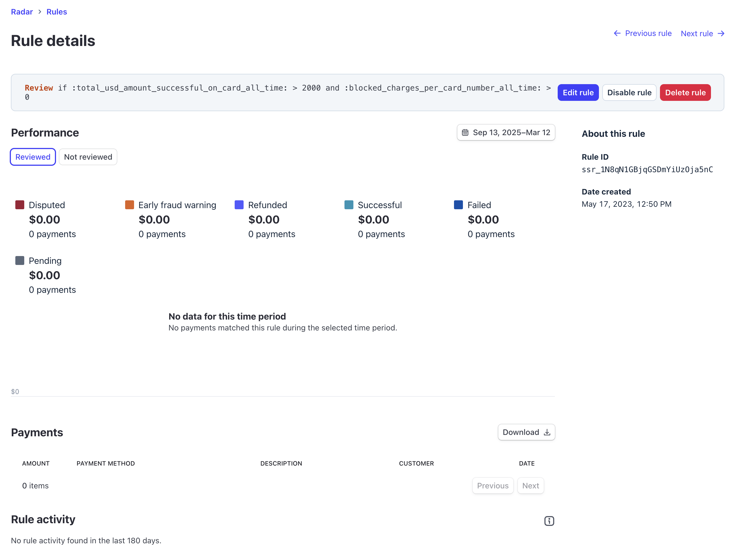Switch to the Not reviewed filter
This screenshot has width=738, height=560.
tap(88, 157)
